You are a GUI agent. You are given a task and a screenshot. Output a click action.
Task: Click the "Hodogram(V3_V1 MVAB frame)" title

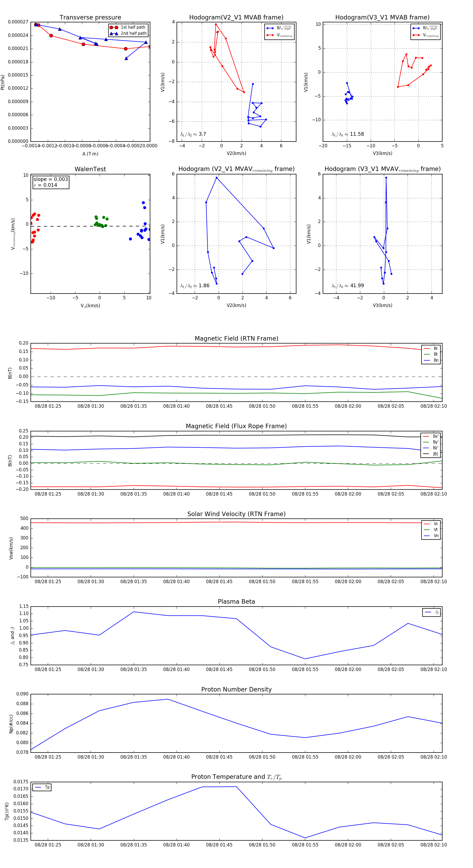(x=382, y=18)
